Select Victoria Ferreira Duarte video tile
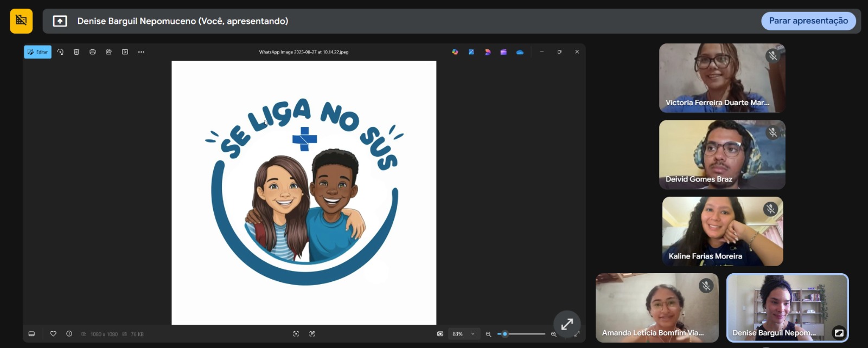Viewport: 868px width, 348px height. [x=722, y=78]
